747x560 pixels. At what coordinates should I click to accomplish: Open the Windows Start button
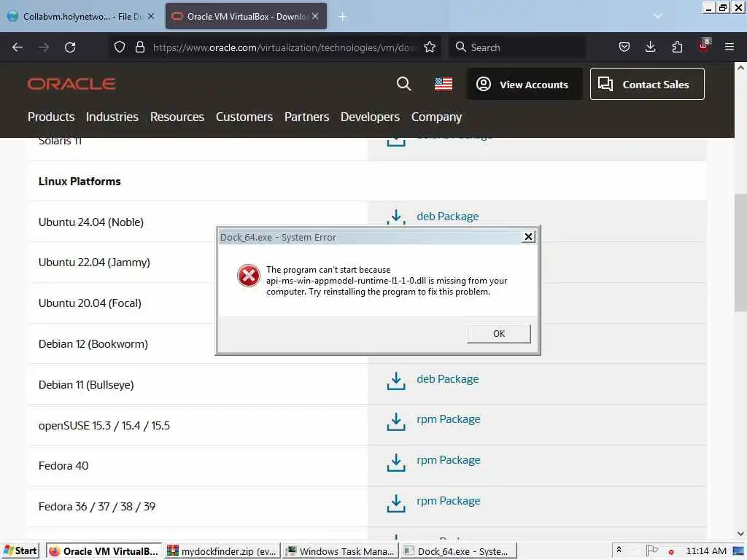pos(20,551)
